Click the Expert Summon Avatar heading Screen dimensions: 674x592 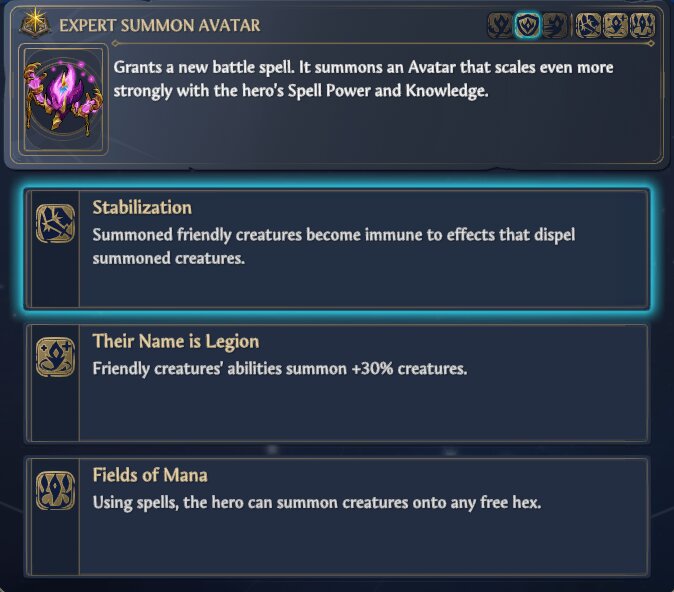[x=160, y=25]
